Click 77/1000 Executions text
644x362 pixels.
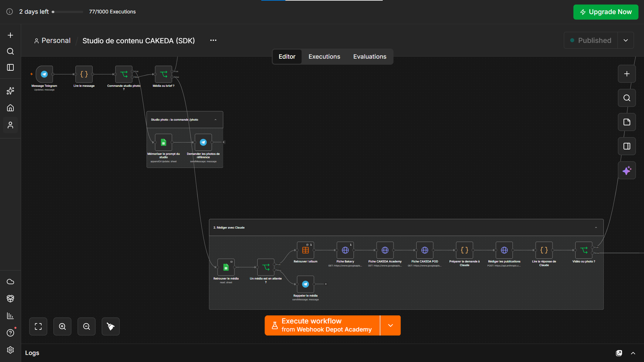coord(112,12)
